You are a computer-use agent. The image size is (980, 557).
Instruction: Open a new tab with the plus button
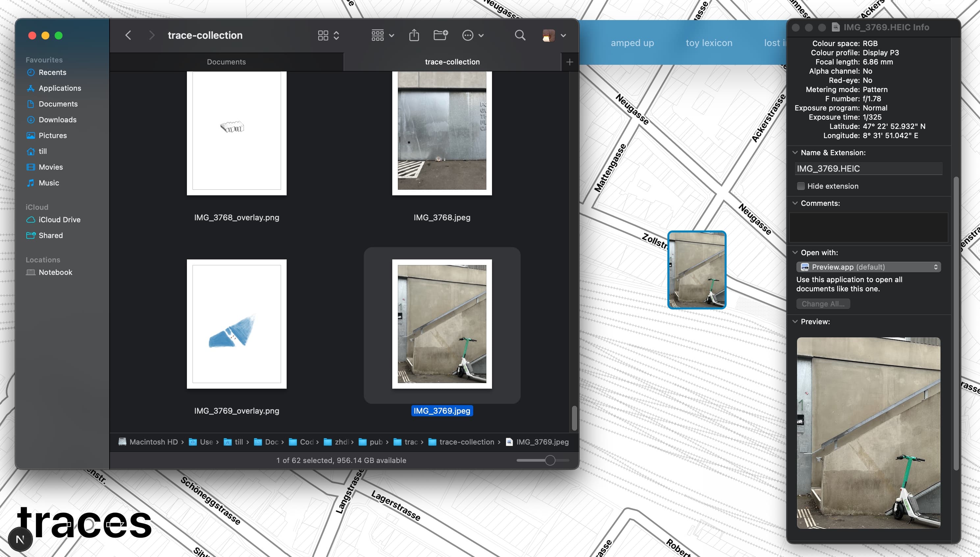click(x=569, y=61)
